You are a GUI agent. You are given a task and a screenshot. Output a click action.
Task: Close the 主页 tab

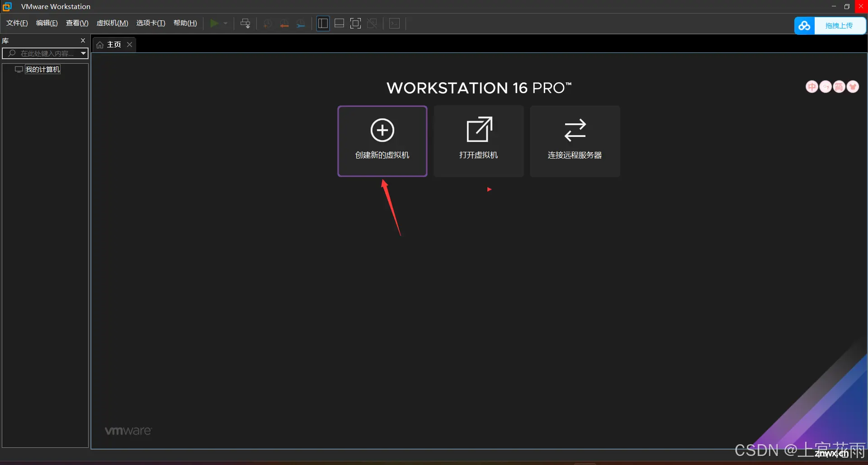click(130, 44)
